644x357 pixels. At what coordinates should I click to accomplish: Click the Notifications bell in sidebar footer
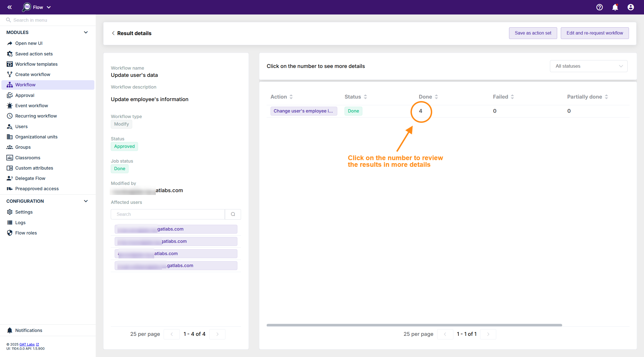10,330
